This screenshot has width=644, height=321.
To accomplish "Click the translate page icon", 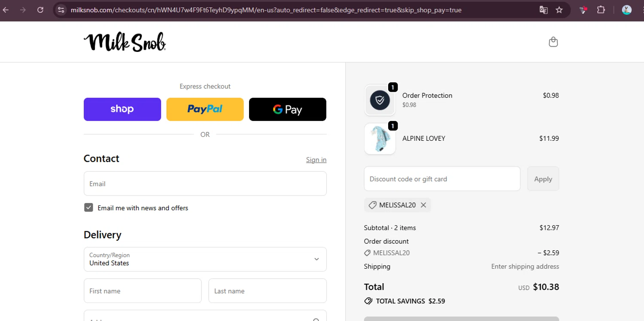I will [x=544, y=10].
